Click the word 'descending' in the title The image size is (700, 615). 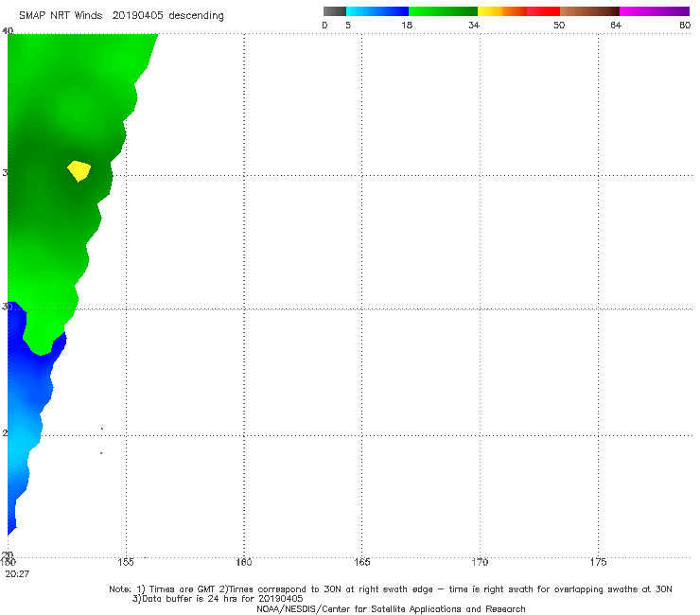click(x=197, y=16)
